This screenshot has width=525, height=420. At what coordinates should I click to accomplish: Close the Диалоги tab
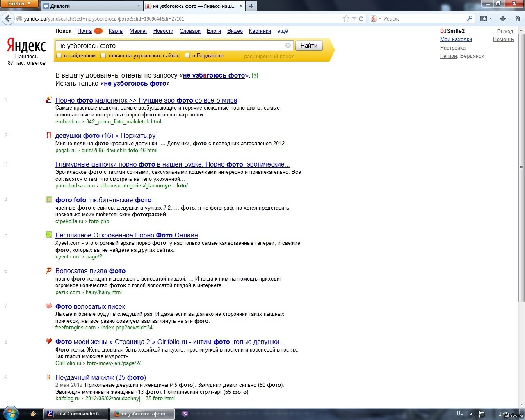pos(138,6)
